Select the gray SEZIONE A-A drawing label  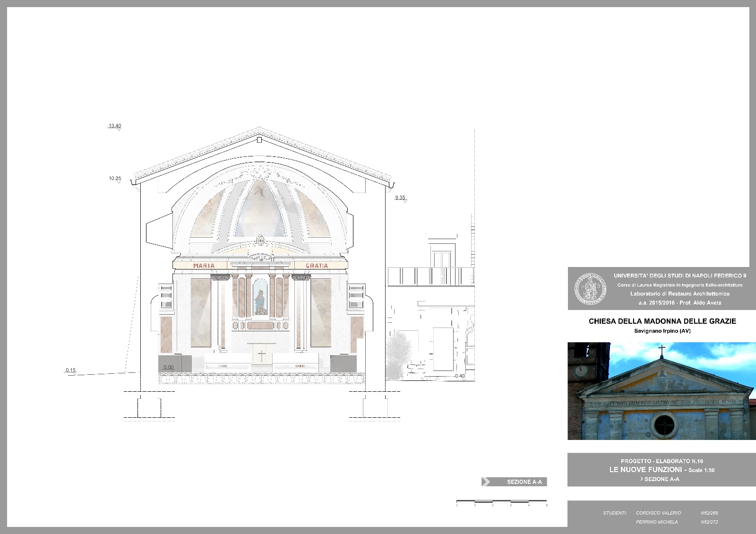coord(514,482)
